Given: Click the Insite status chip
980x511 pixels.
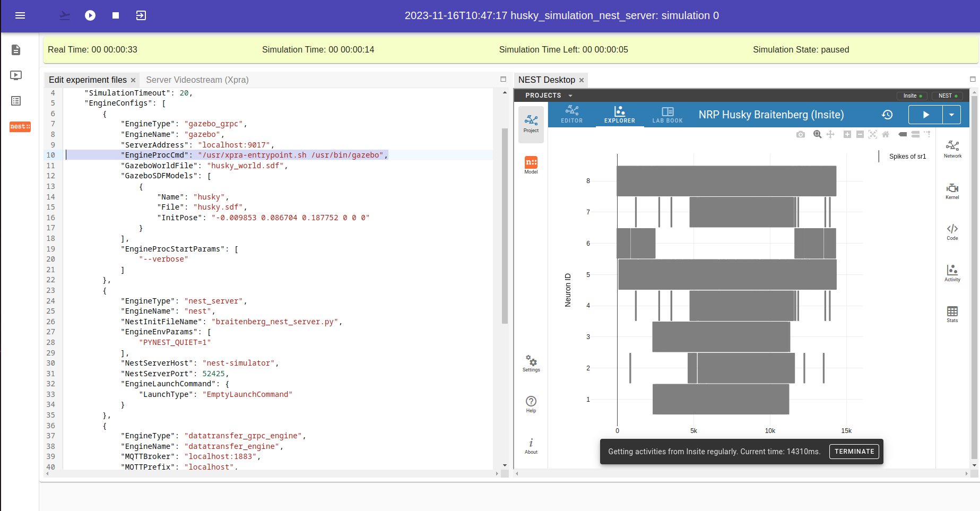Looking at the screenshot, I should click(x=913, y=96).
